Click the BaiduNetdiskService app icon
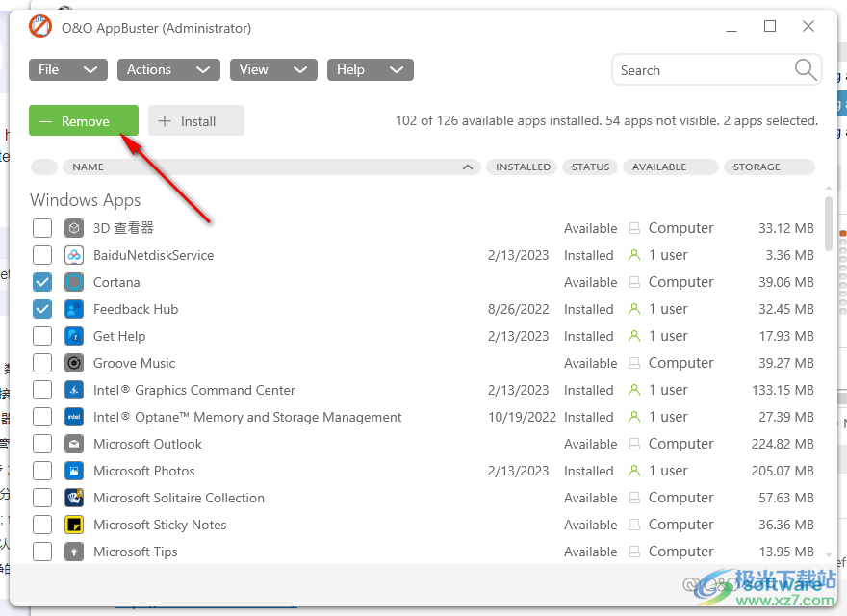Viewport: 847px width, 616px height. click(74, 255)
